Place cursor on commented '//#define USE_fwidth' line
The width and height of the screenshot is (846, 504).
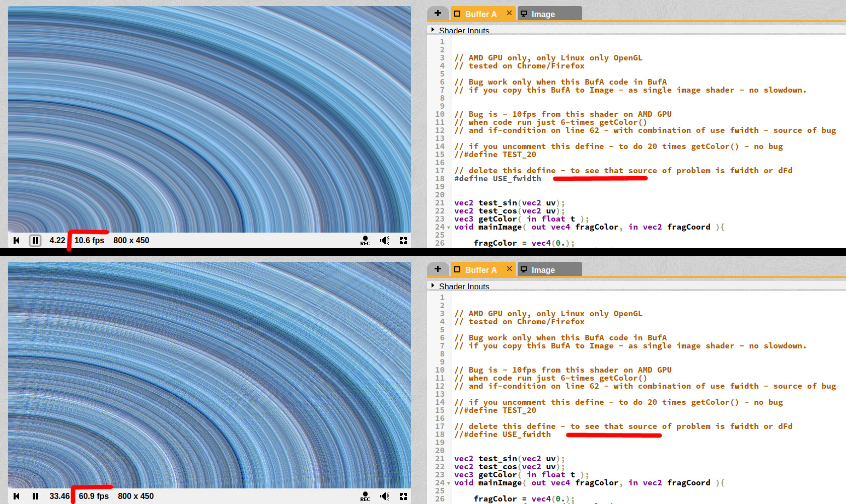coord(503,435)
